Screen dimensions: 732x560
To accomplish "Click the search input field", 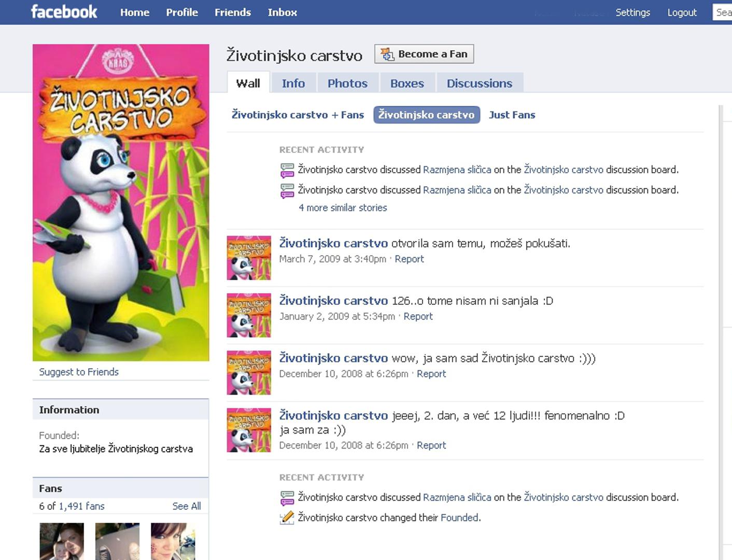I will [723, 12].
